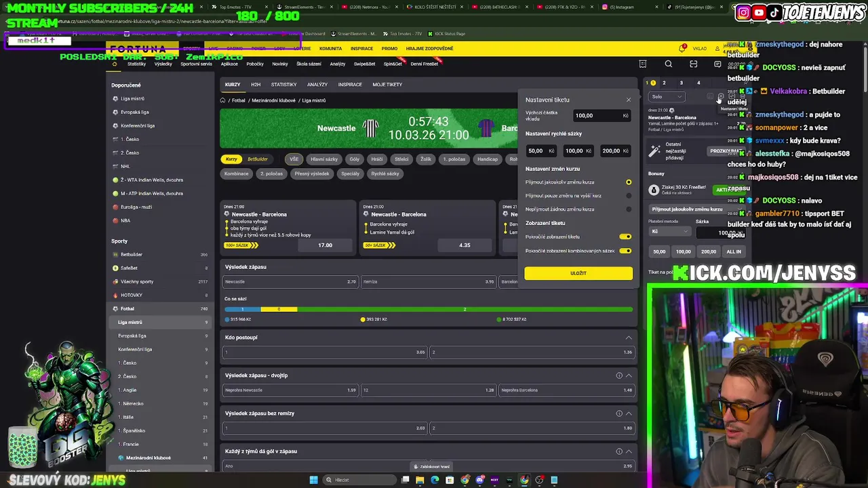Screen dimensions: 868x488
Task: Switch to H2H tab
Action: tap(256, 85)
